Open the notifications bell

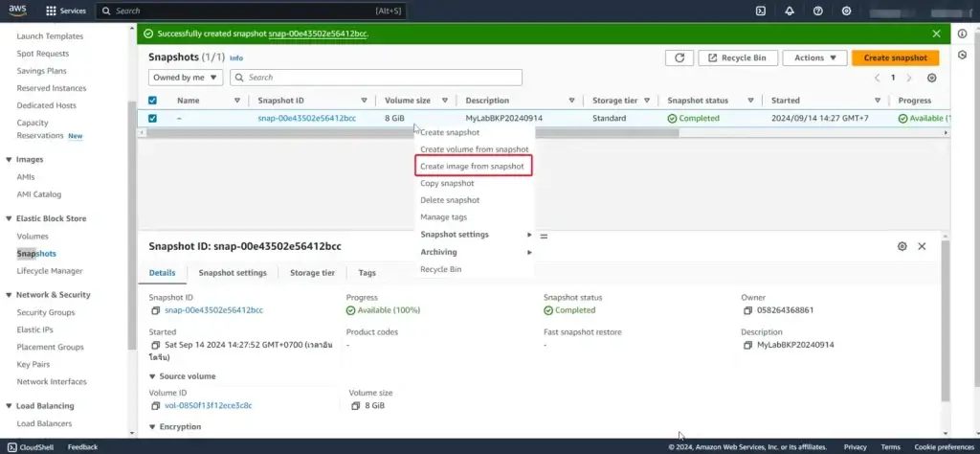tap(790, 11)
